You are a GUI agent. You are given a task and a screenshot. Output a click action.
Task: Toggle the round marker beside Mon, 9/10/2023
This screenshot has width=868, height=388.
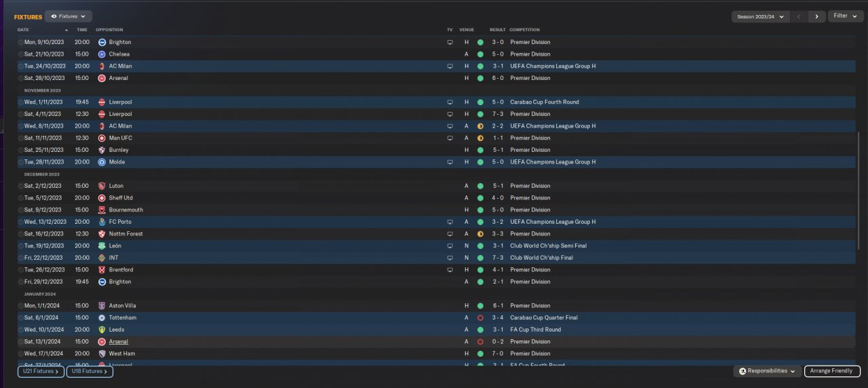tap(21, 42)
